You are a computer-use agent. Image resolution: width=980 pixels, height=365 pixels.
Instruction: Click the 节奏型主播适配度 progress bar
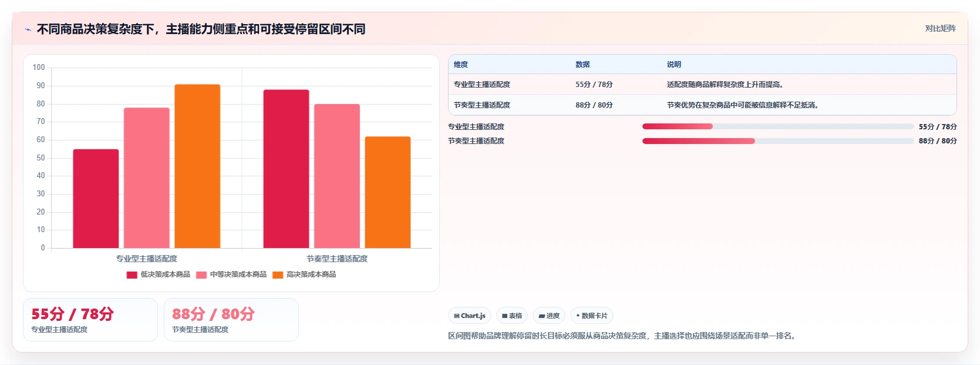(778, 141)
